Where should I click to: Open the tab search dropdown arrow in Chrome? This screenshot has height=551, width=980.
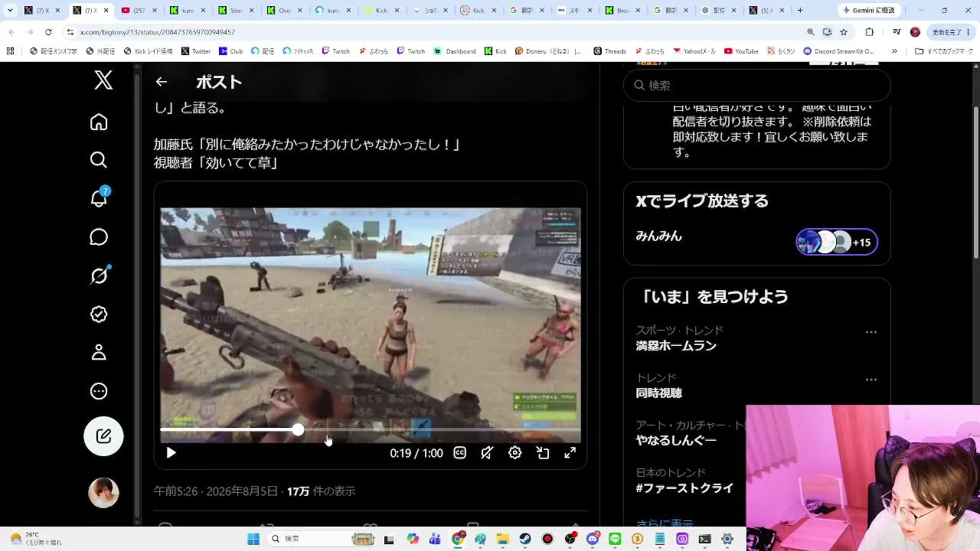point(10,11)
